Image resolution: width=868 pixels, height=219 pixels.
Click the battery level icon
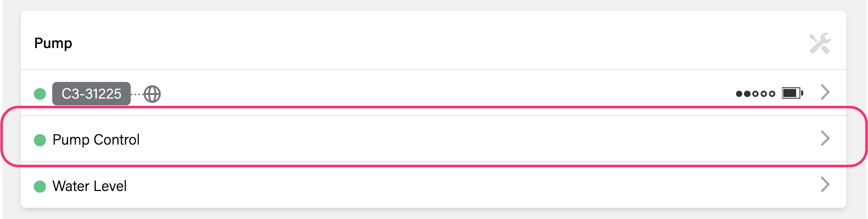pos(792,93)
